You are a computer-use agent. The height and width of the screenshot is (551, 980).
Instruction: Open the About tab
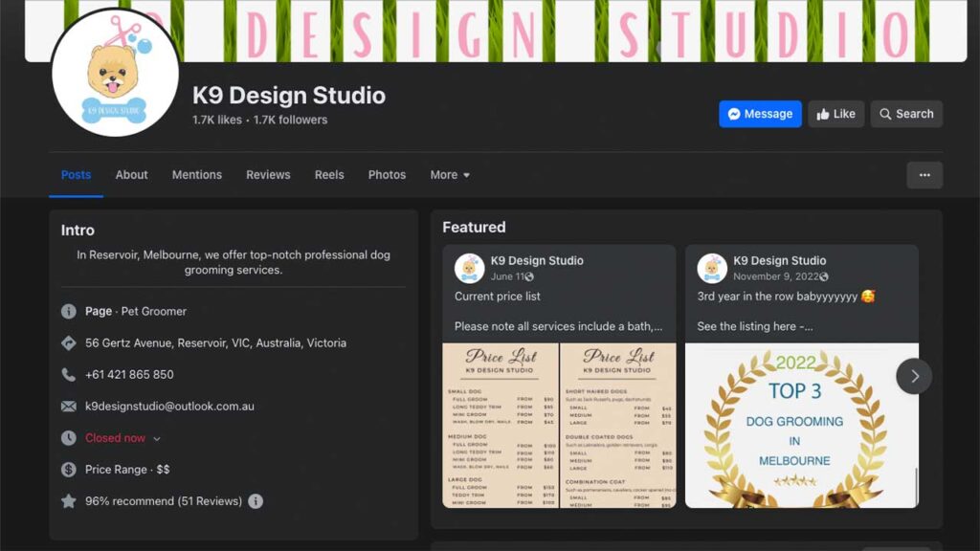131,175
